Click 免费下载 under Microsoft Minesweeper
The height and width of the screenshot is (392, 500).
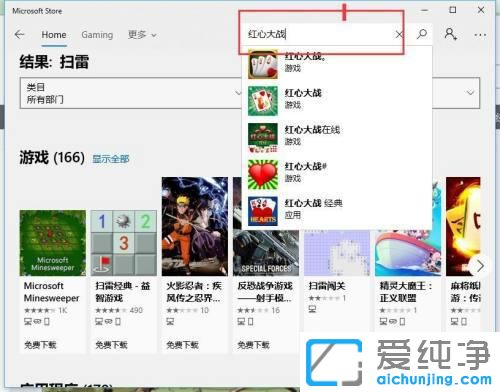tap(40, 345)
